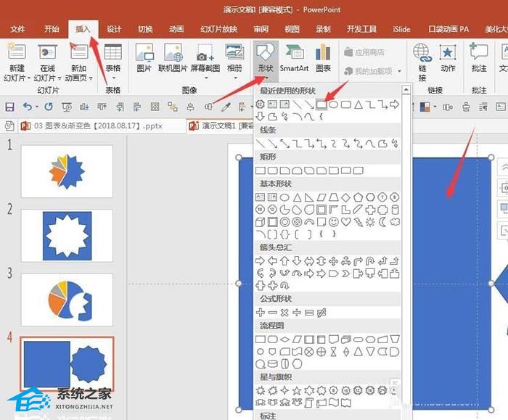
Task: Select slide 2 thumbnail
Action: (67, 236)
